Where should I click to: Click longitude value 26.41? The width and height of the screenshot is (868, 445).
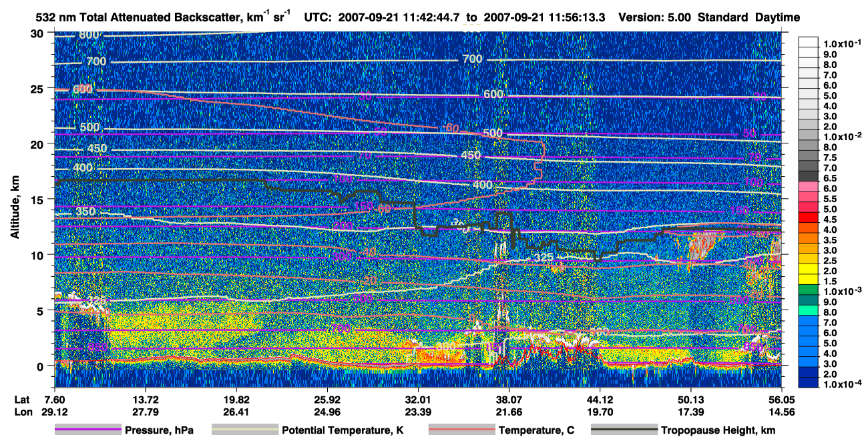click(237, 412)
